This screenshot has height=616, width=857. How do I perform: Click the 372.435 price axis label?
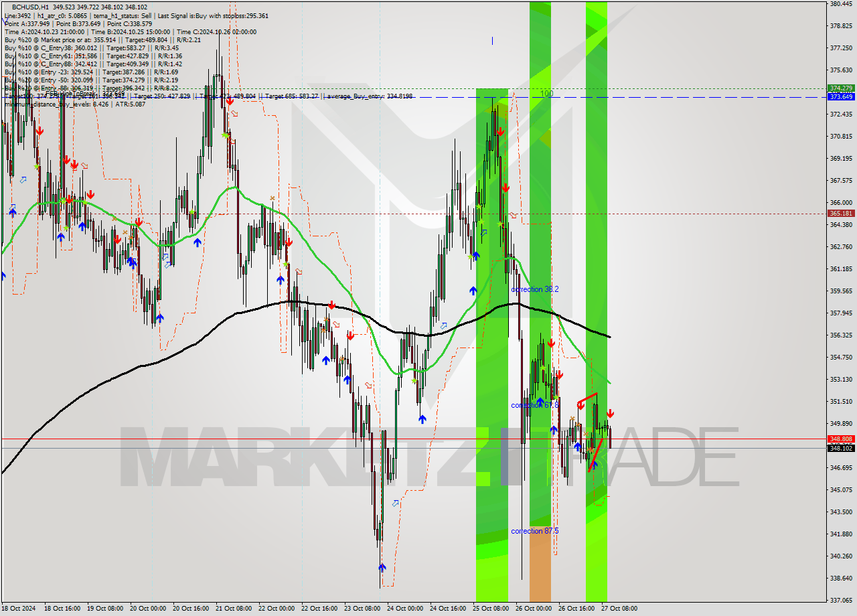click(841, 114)
